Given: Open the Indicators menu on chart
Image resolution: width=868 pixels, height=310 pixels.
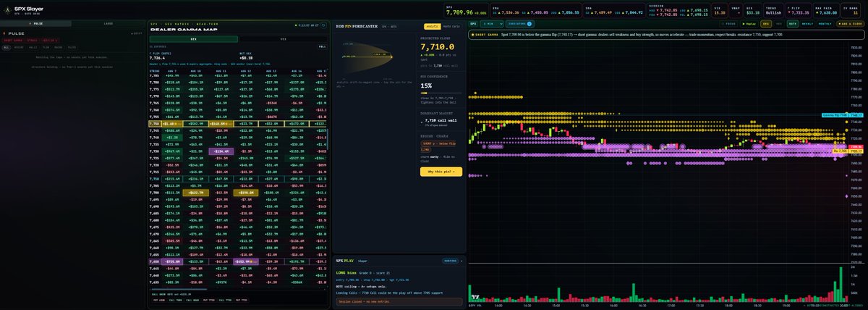Looking at the screenshot, I should 521,24.
